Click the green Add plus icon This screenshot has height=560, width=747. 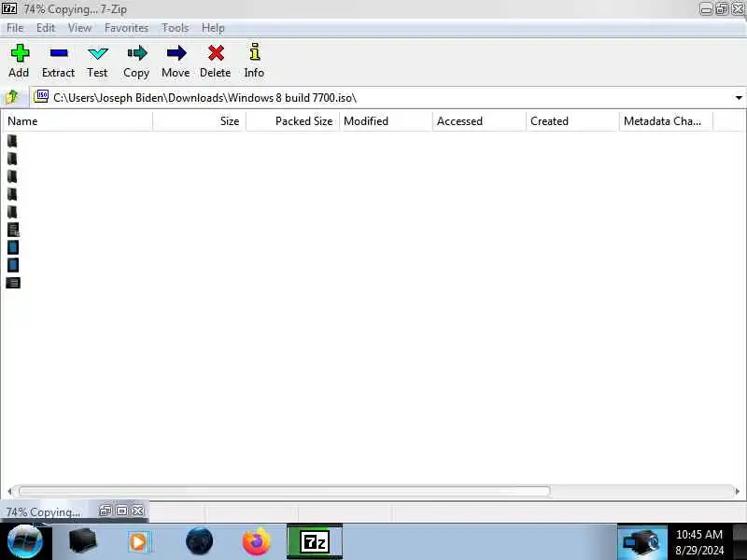tap(20, 53)
